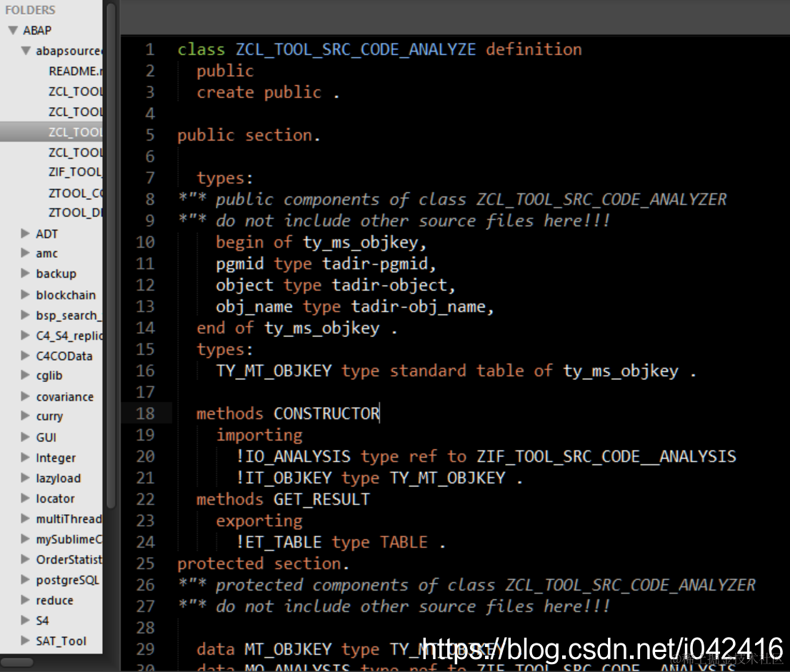Select the highlighted ZCL_TOOL file
This screenshot has height=672, width=790.
click(x=51, y=132)
